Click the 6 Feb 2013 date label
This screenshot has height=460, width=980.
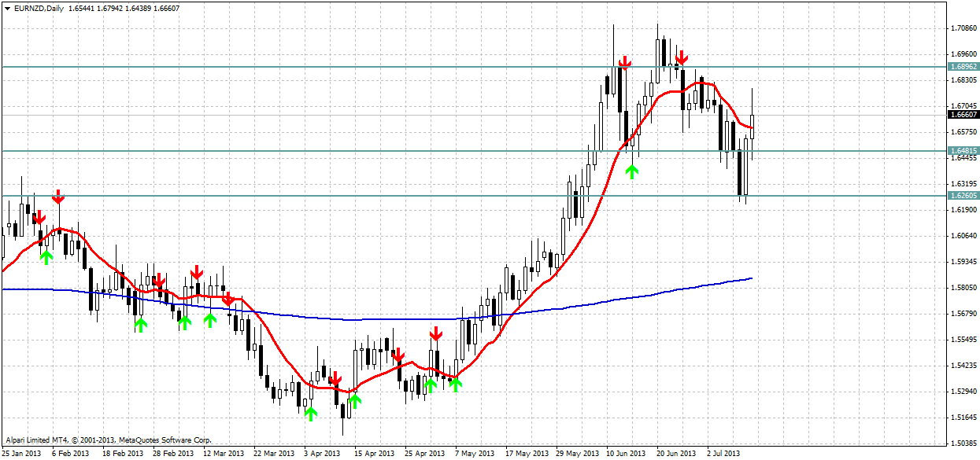pos(71,454)
